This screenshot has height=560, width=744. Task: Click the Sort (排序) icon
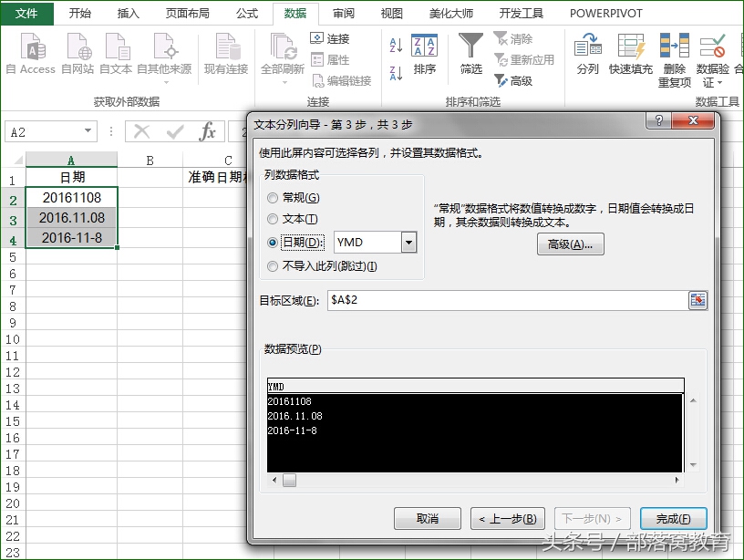[424, 46]
